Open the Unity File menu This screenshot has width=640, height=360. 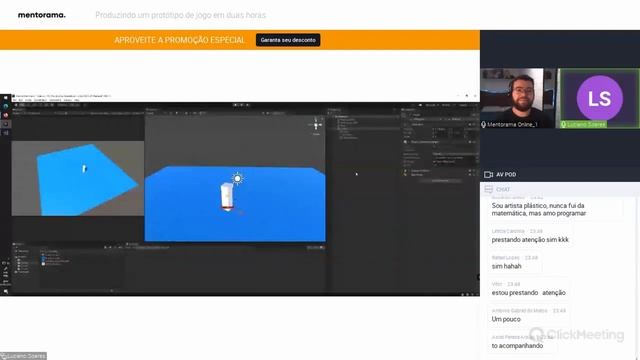[15, 100]
